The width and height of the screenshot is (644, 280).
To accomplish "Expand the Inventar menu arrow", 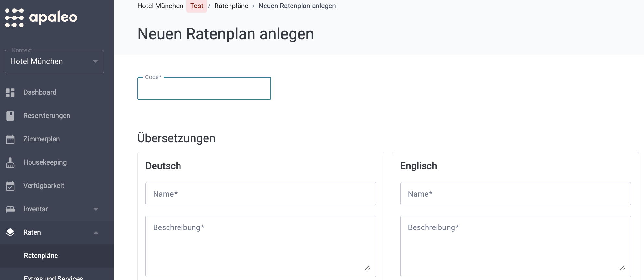I will pyautogui.click(x=96, y=209).
